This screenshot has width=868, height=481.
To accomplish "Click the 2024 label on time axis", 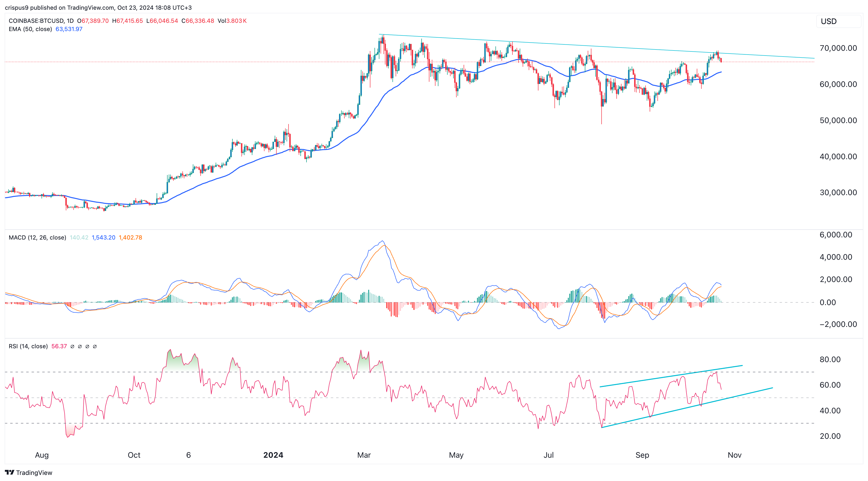I will click(x=273, y=456).
